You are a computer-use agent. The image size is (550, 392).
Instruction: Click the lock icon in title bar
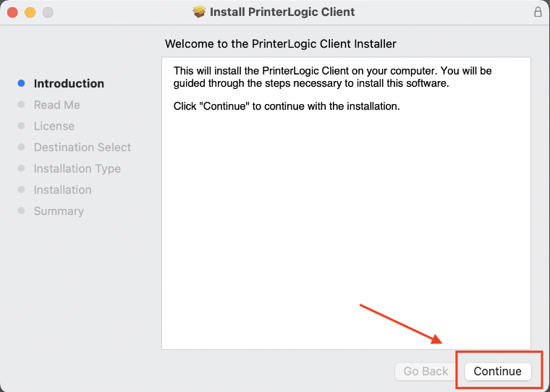pos(538,12)
